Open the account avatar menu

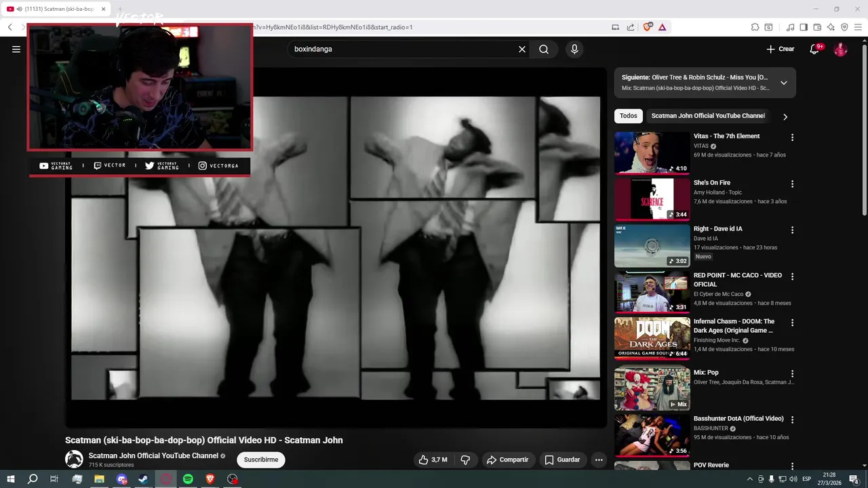840,49
